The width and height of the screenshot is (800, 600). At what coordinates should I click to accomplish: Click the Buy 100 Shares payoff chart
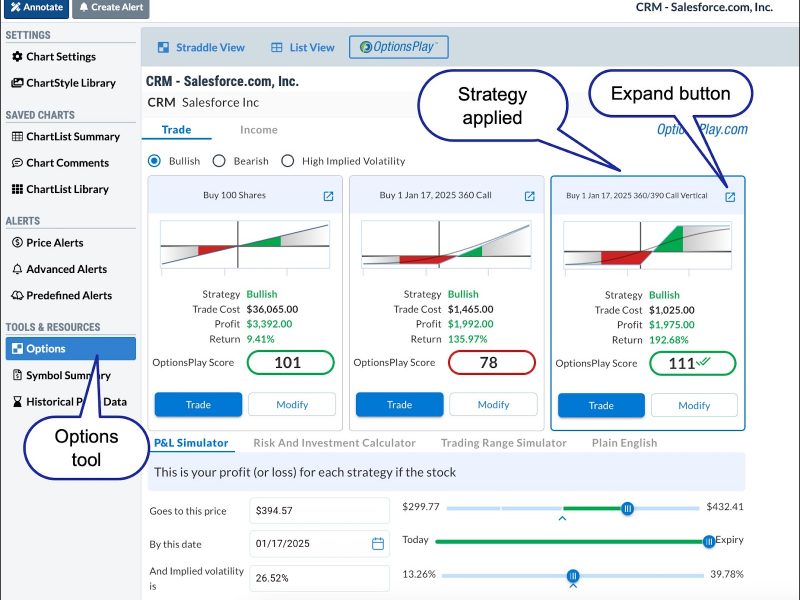(x=245, y=244)
